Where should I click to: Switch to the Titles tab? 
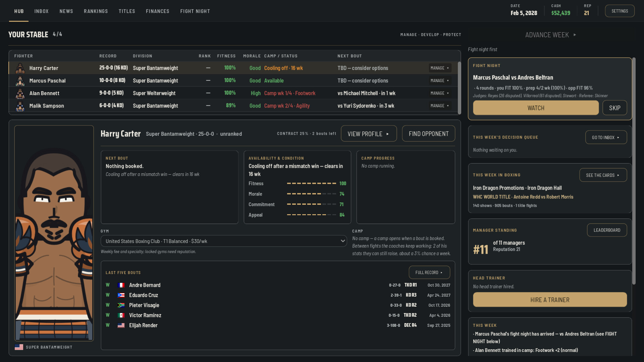click(127, 11)
